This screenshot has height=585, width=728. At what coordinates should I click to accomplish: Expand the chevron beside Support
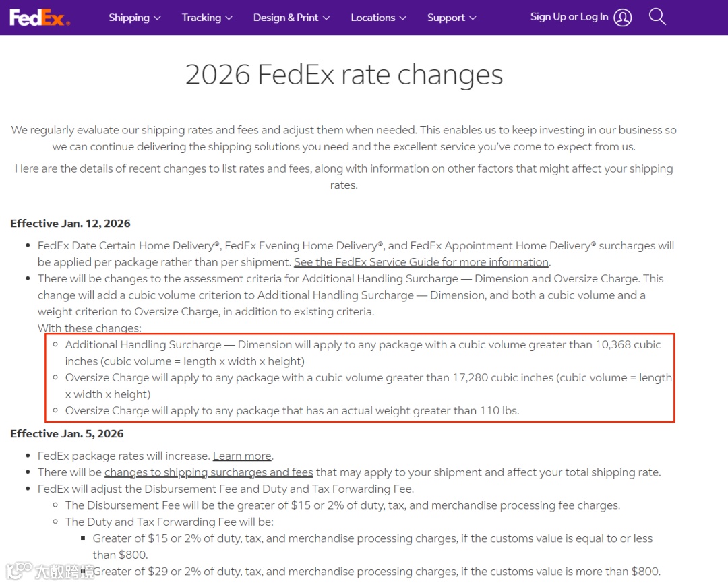473,18
